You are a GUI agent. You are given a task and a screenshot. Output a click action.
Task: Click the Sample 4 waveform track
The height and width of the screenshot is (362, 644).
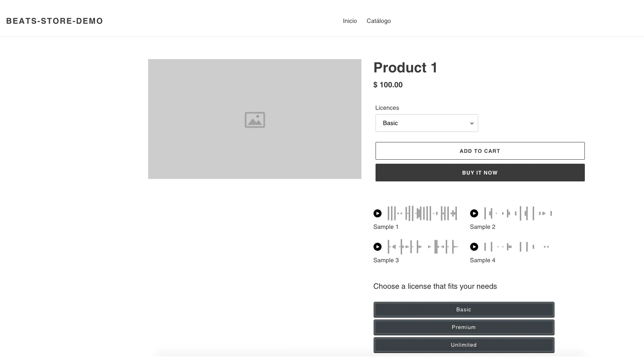click(x=516, y=247)
